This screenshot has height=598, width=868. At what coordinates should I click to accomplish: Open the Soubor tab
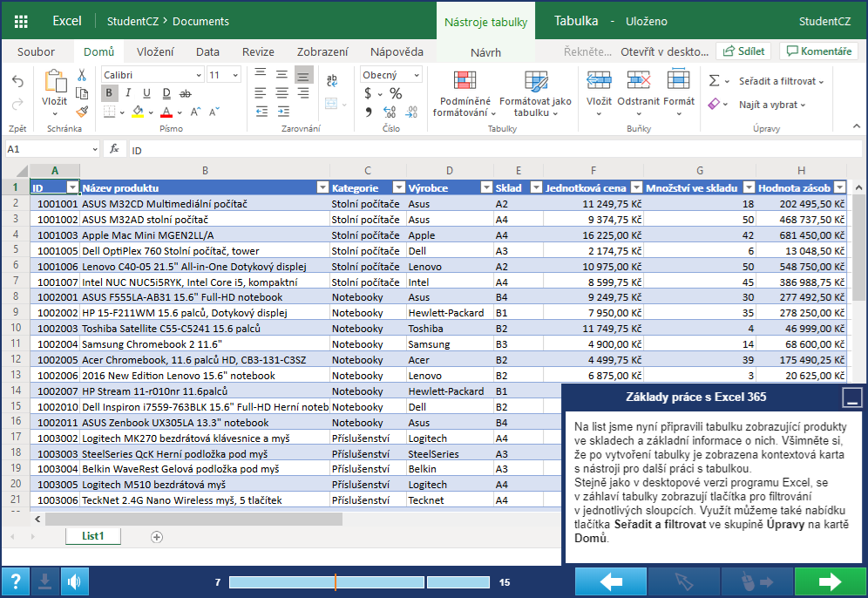tap(36, 51)
